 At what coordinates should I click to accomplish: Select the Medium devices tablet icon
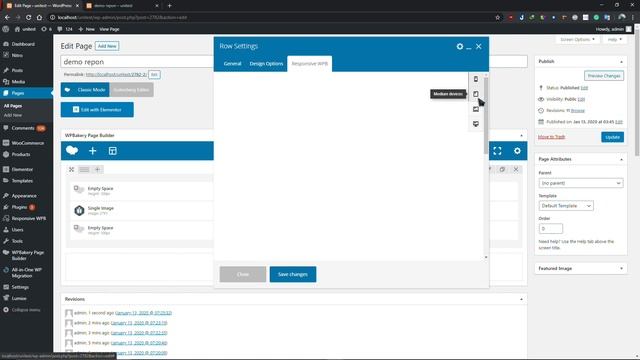(476, 94)
